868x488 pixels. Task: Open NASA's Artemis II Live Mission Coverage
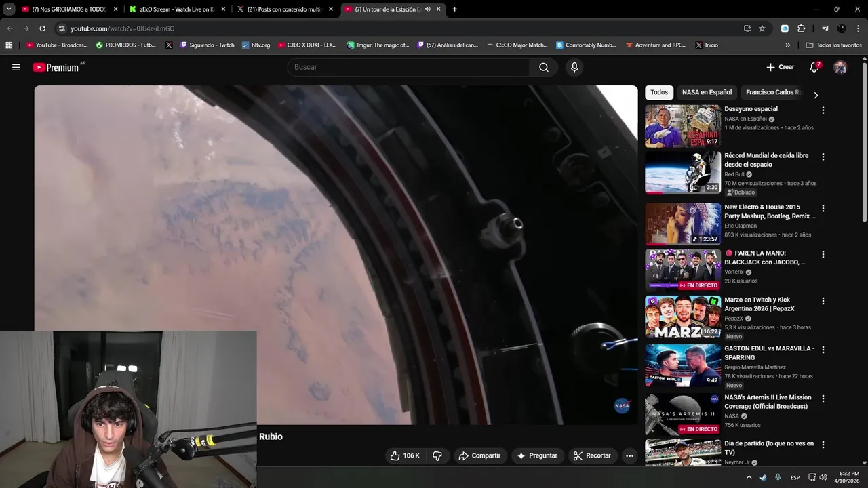pyautogui.click(x=768, y=402)
